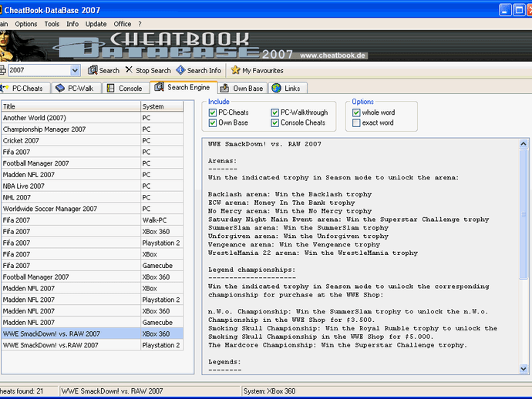Click the Search button label
Viewport: 532px width, 399px height.
[109, 71]
